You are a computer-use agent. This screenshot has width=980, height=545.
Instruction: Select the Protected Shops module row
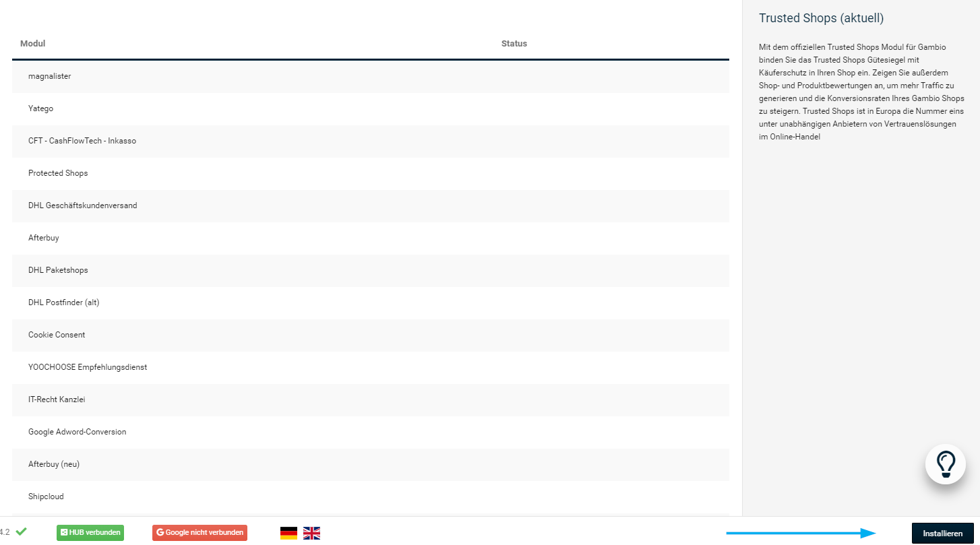(371, 174)
